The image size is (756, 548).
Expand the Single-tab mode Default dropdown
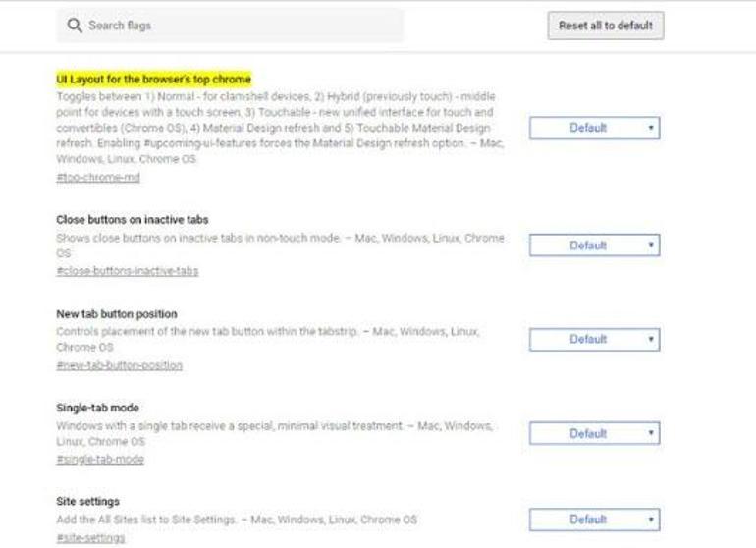pos(594,433)
